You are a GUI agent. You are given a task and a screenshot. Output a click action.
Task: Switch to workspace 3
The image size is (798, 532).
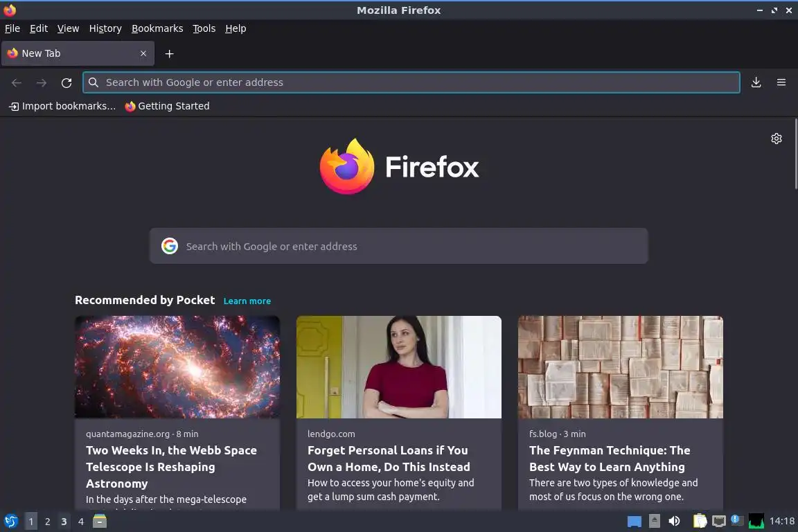coord(64,522)
